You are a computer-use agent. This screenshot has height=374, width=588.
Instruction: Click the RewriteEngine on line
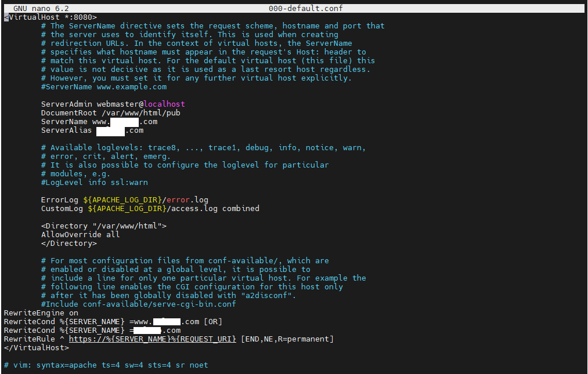[41, 313]
